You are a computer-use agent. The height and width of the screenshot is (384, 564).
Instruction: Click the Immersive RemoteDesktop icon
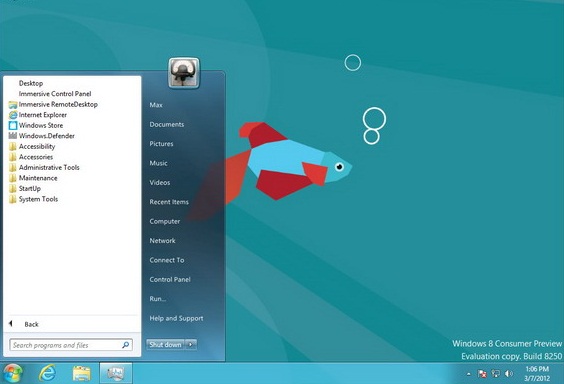click(13, 105)
